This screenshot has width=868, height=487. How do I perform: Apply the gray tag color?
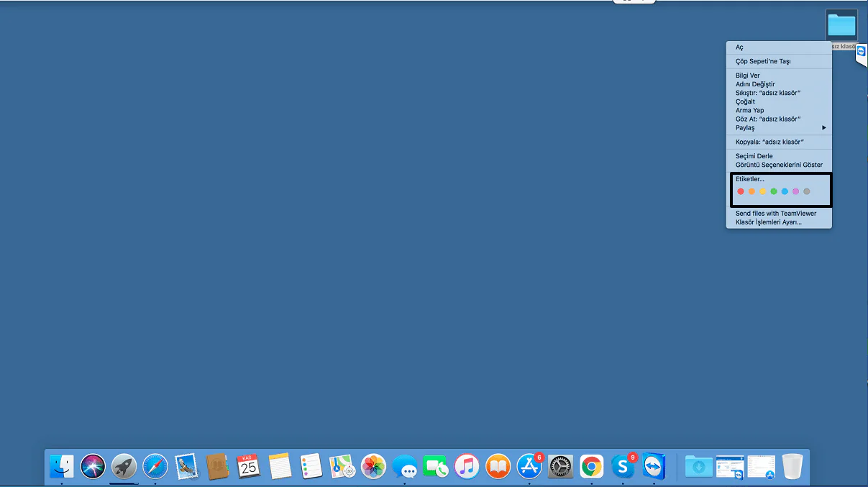coord(807,191)
